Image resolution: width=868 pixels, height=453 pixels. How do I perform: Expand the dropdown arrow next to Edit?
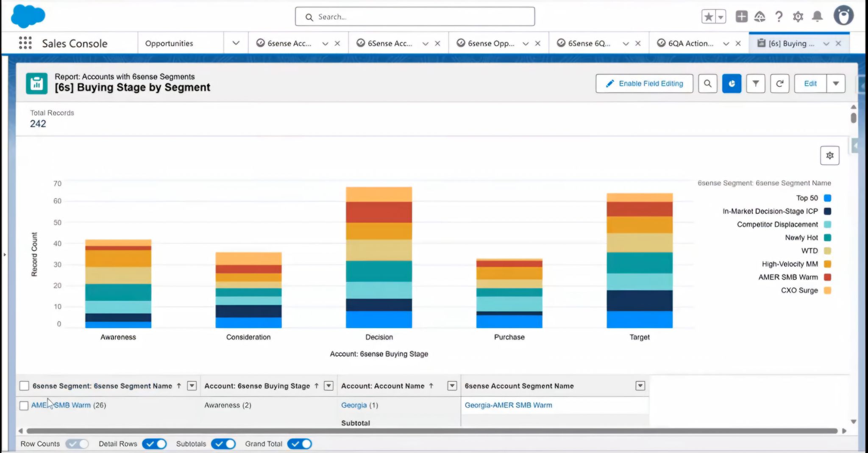[x=836, y=83]
